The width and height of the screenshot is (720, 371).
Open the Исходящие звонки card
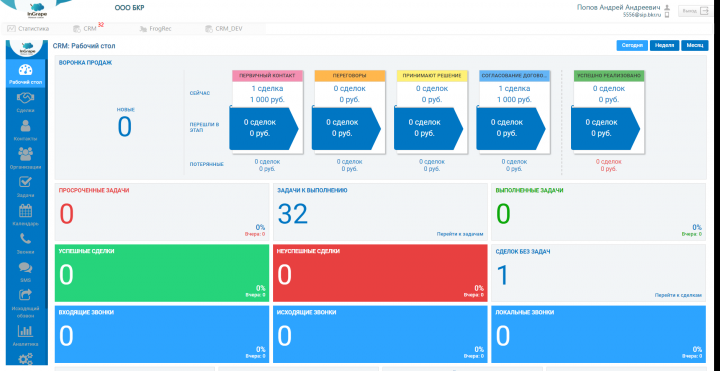coord(380,334)
